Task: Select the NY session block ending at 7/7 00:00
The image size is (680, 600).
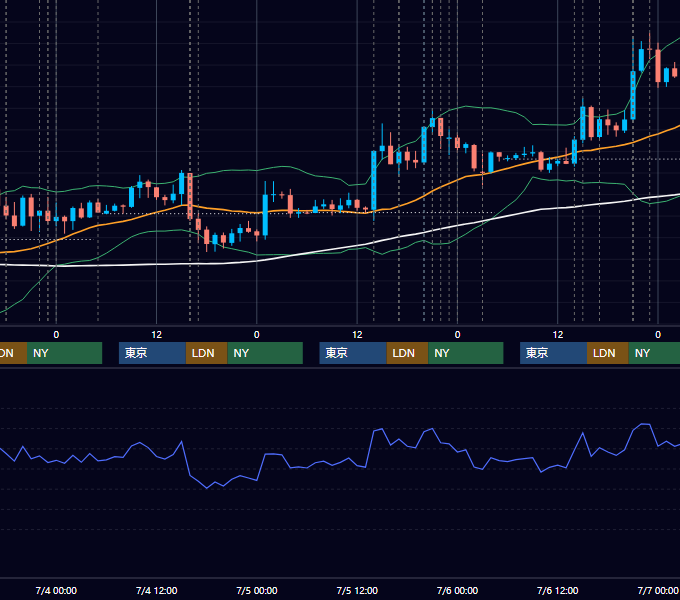Action: 654,353
